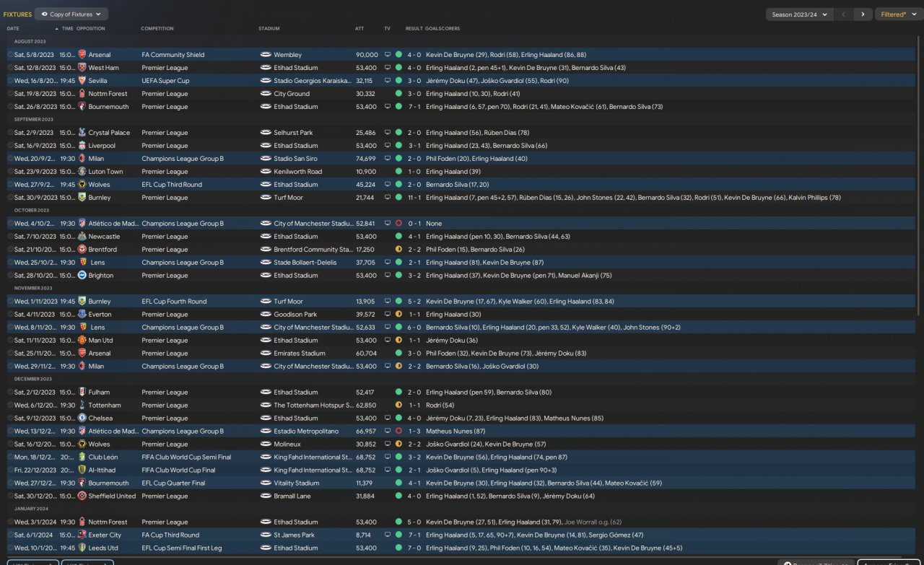Tick the row selector for the West Ham fixture
This screenshot has width=924, height=565.
point(10,68)
